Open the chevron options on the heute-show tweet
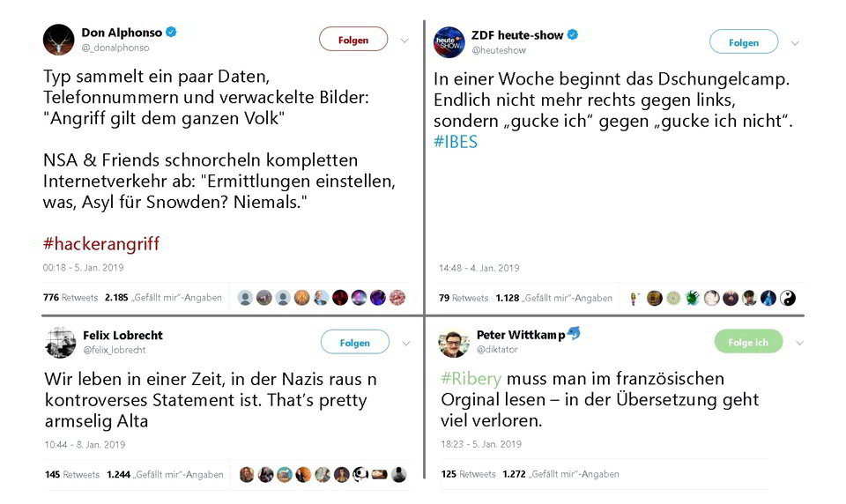The image size is (846, 504). click(x=795, y=43)
